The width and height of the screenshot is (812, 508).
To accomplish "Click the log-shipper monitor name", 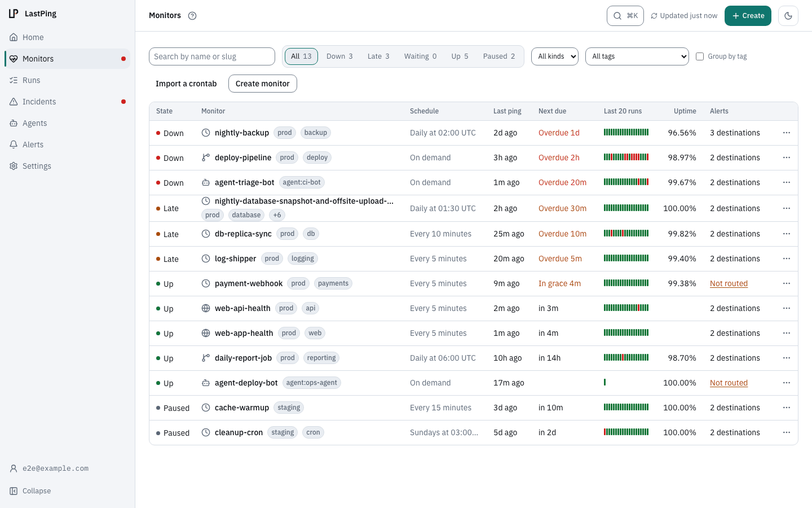I will (235, 259).
